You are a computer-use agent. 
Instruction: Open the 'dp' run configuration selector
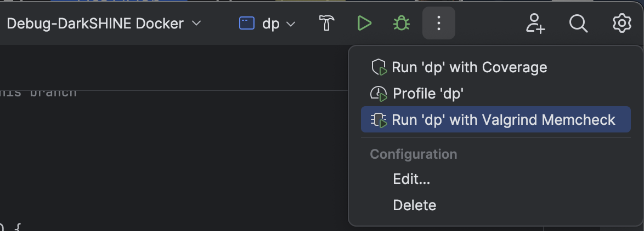click(271, 24)
